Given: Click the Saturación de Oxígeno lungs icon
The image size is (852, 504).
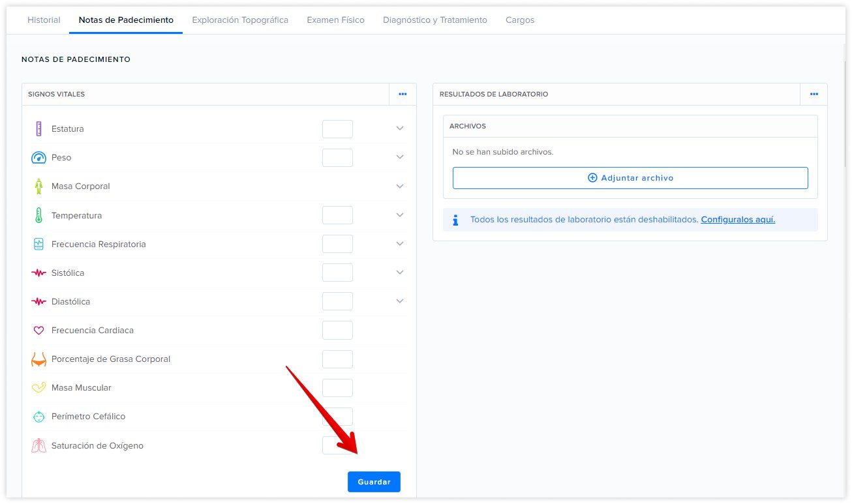Looking at the screenshot, I should coord(38,446).
